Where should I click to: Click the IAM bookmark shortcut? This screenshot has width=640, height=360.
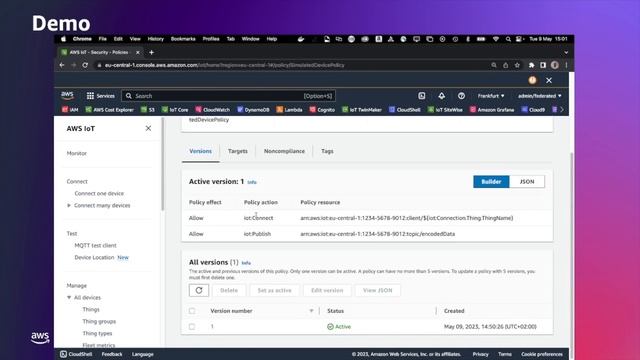pyautogui.click(x=70, y=110)
